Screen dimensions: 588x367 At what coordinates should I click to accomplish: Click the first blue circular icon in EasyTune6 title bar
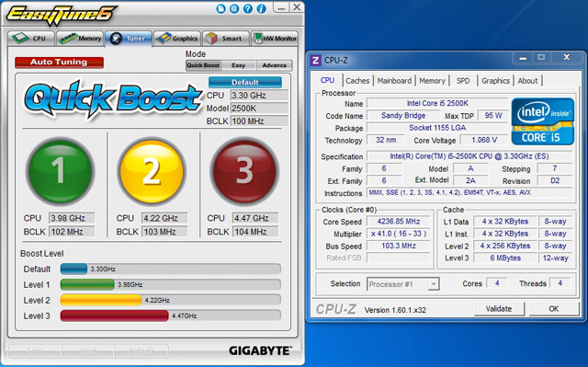[220, 9]
